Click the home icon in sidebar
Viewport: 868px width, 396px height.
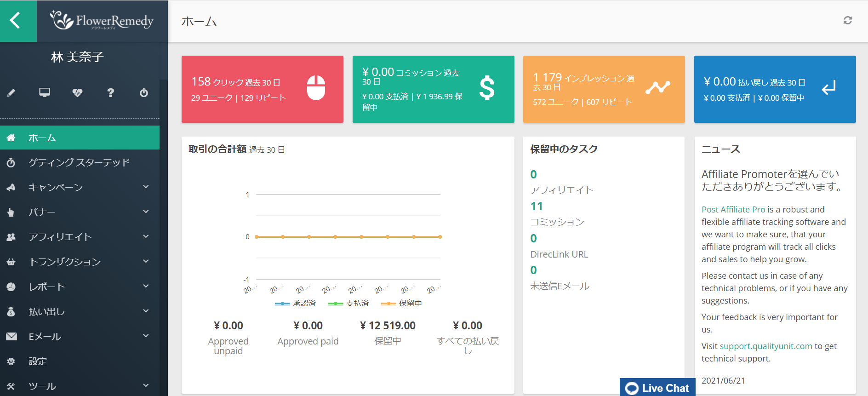pyautogui.click(x=11, y=138)
